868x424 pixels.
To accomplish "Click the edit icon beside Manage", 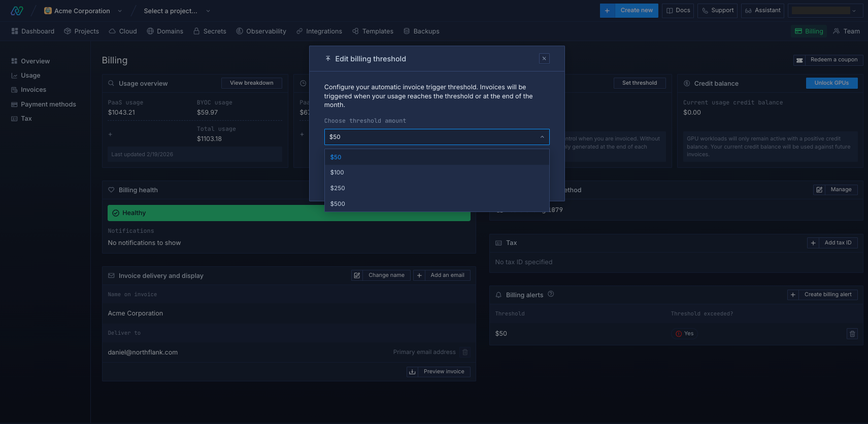I will 819,190.
